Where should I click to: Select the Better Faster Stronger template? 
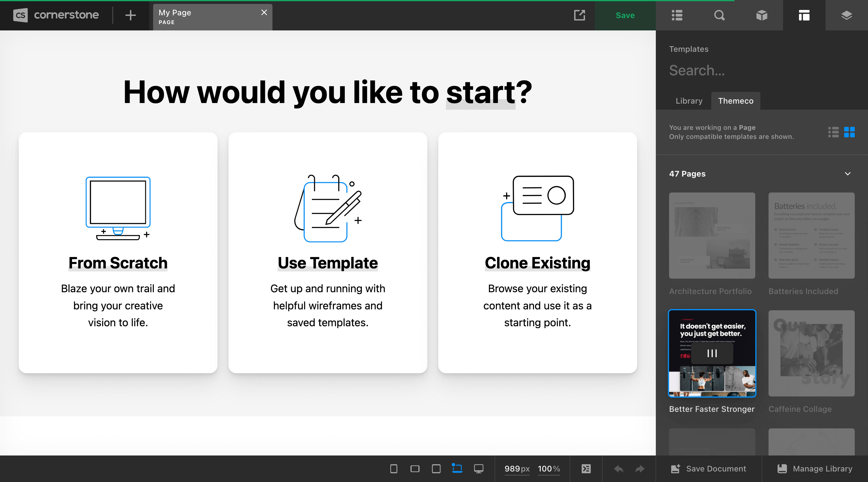712,353
